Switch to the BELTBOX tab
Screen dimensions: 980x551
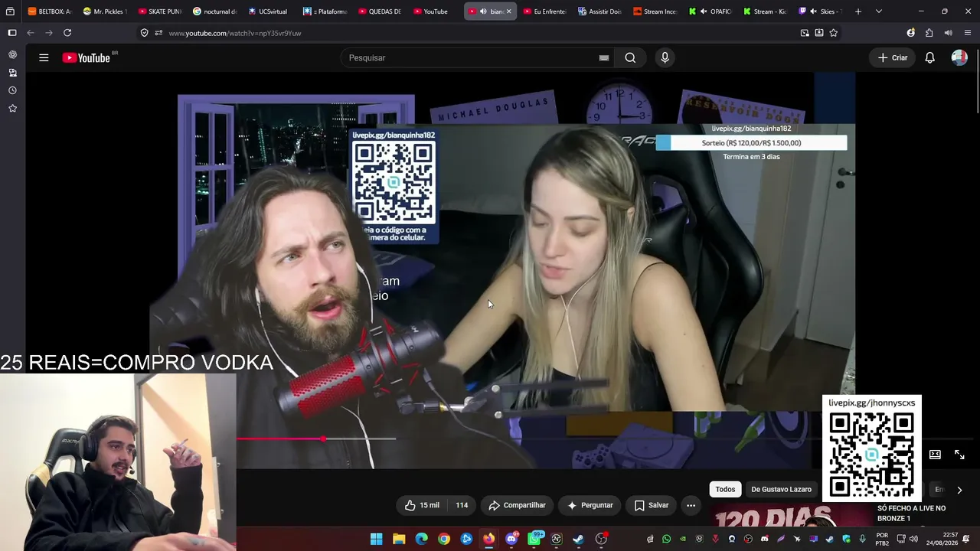[49, 11]
